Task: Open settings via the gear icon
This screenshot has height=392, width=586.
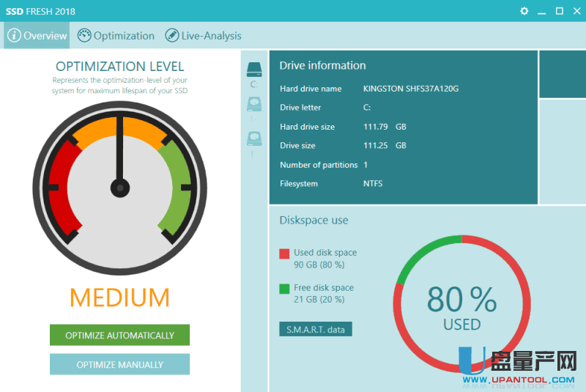Action: coord(524,11)
